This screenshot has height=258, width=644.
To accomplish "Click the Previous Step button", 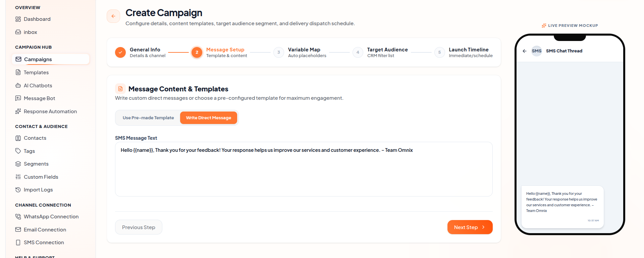I will pos(139,227).
